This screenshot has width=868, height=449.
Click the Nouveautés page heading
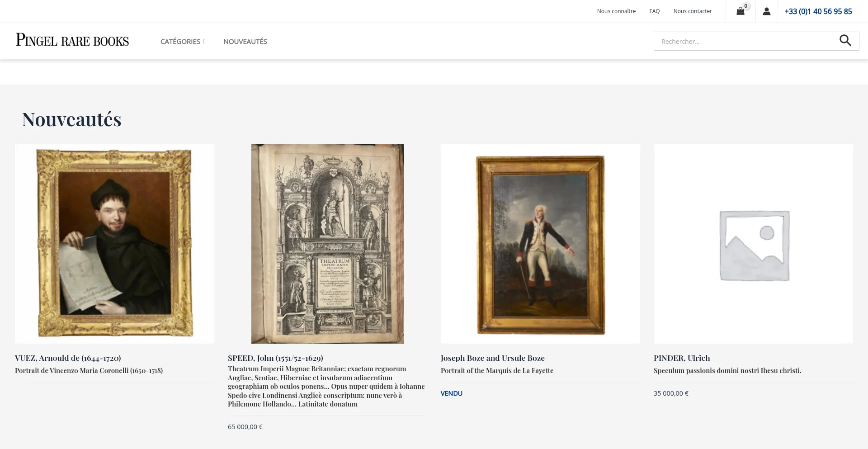71,119
